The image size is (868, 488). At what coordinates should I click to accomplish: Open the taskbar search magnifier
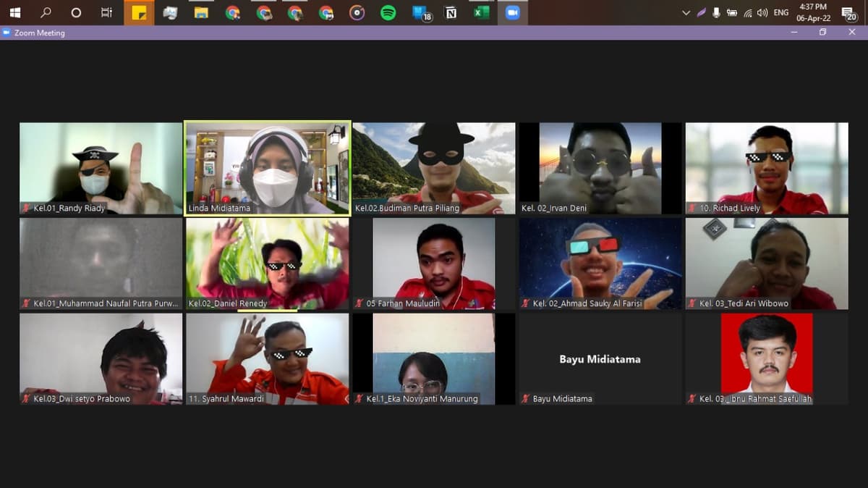[46, 12]
